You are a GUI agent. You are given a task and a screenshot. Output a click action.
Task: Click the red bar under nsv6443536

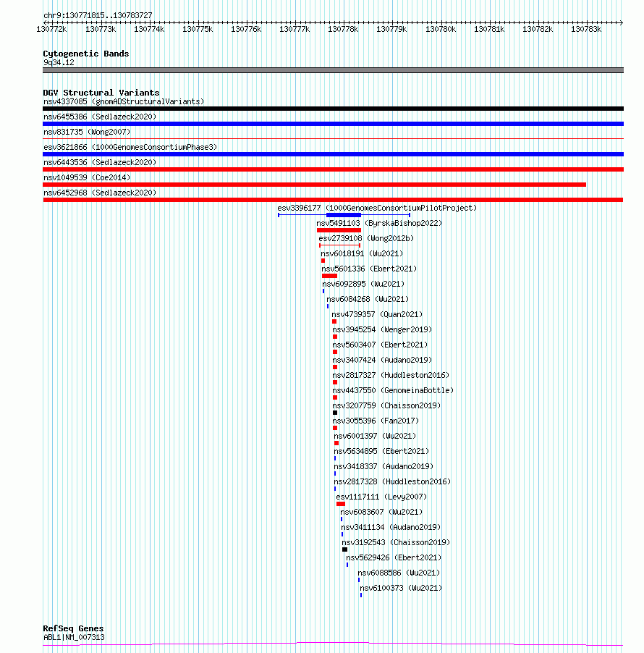point(333,169)
